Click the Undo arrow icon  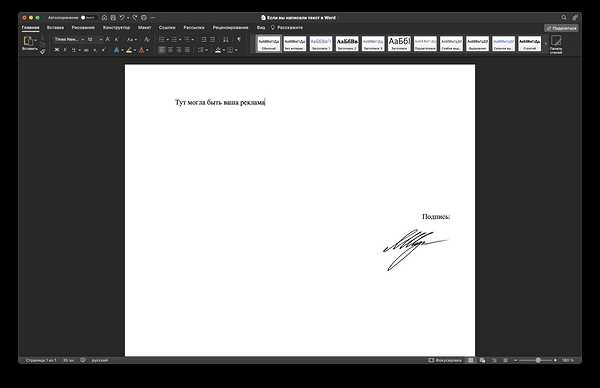tap(122, 18)
